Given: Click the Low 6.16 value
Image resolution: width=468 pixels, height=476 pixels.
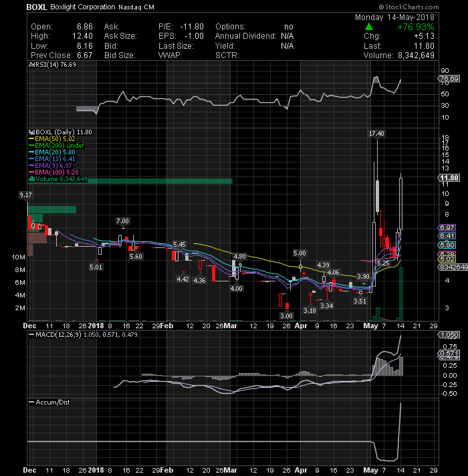Looking at the screenshot, I should click(x=85, y=46).
